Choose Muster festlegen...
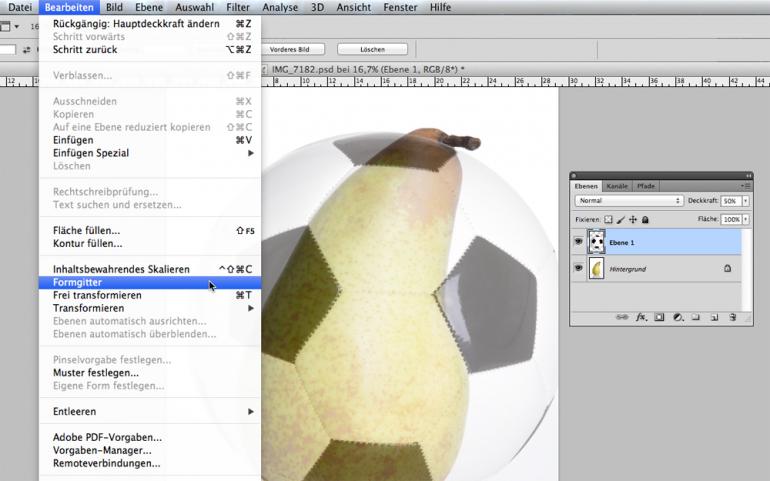Screen dimensions: 770x481 coord(150,373)
